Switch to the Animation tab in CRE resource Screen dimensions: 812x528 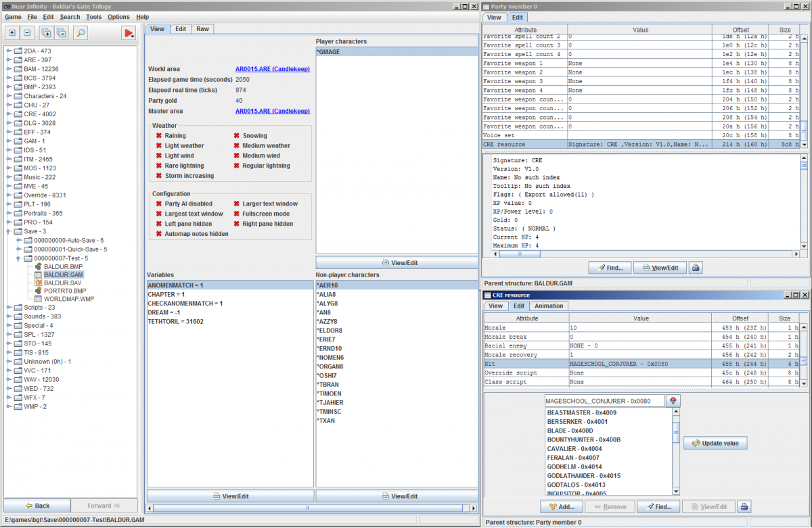click(549, 306)
